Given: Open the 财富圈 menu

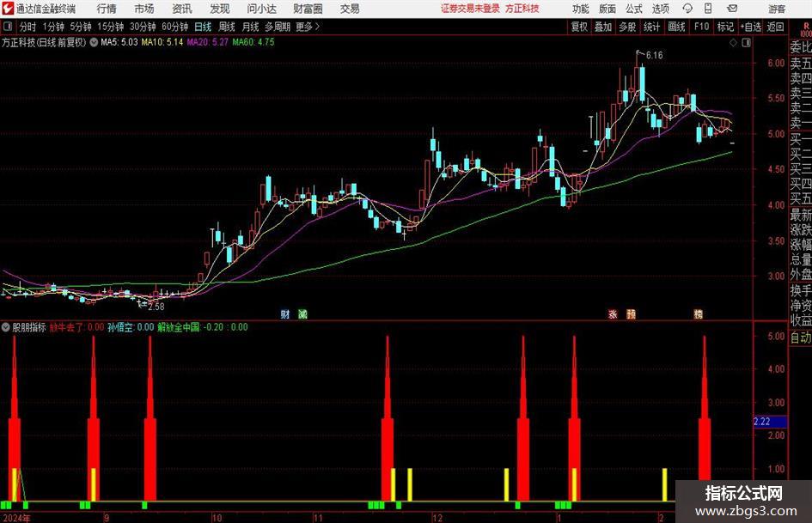Looking at the screenshot, I should point(308,9).
